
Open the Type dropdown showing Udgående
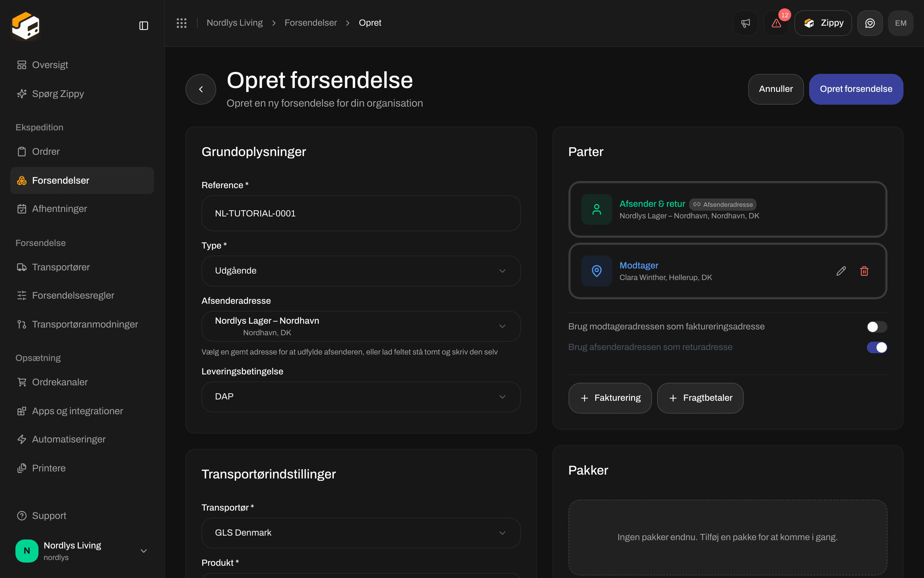(x=361, y=271)
